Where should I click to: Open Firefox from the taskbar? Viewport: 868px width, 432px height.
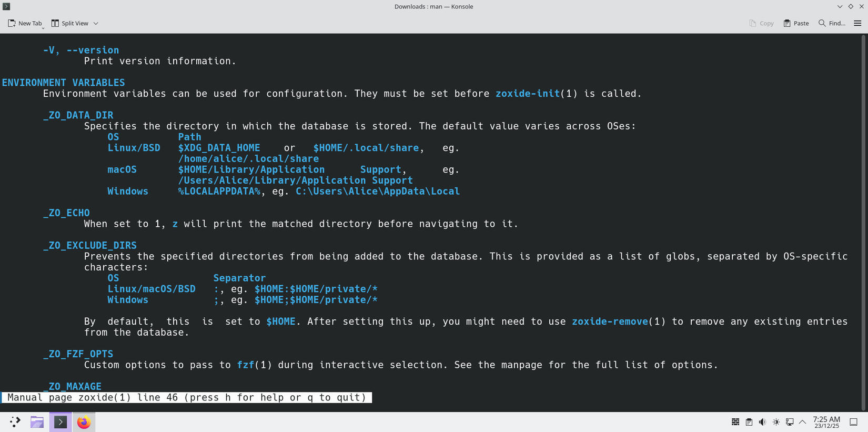[84, 422]
